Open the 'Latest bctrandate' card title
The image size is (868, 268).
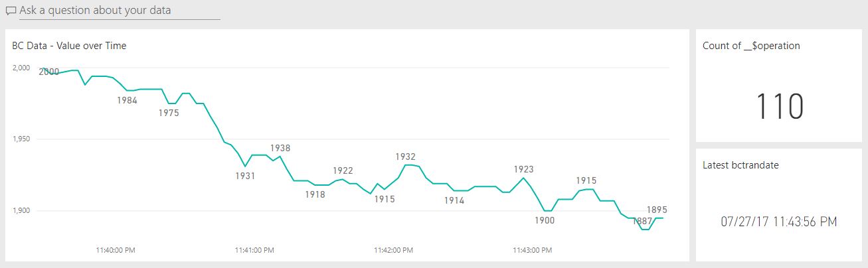[740, 165]
